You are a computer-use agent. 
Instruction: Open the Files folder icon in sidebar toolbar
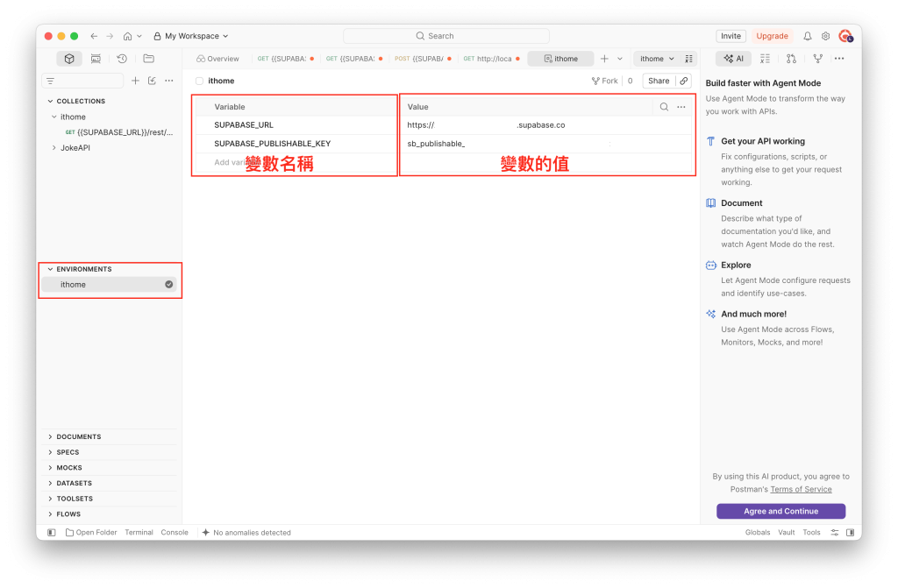149,59
